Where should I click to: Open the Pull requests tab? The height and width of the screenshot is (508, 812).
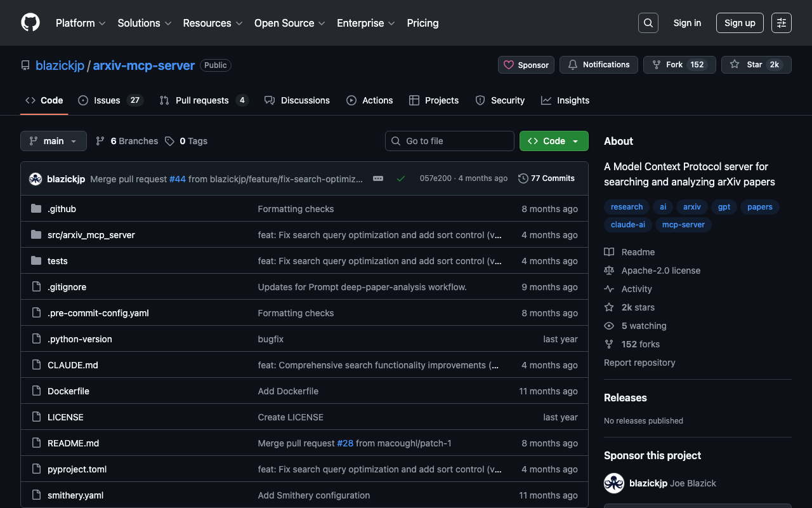[202, 100]
